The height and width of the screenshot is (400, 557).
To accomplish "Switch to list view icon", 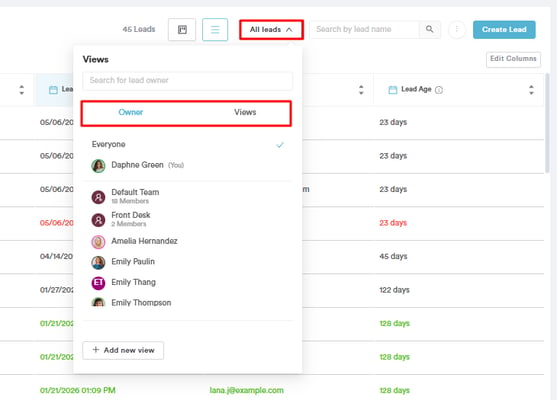I will 215,29.
